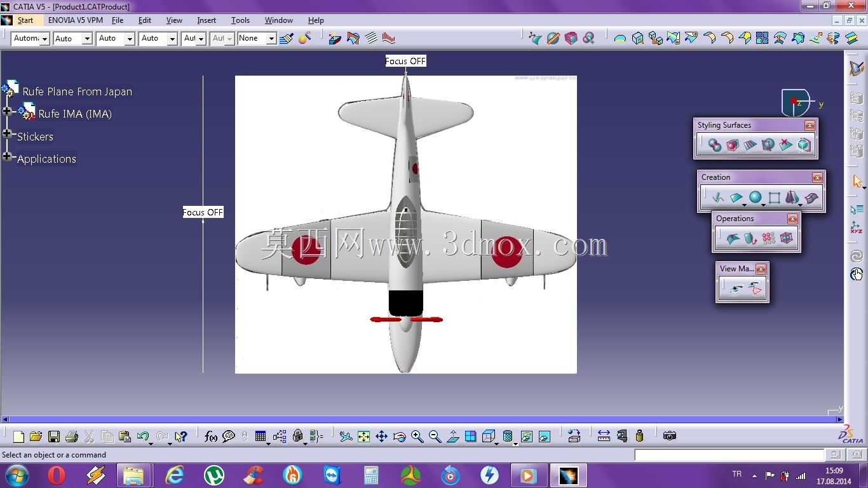This screenshot has height=488, width=868.
Task: Click the What's This help pointer icon
Action: click(x=181, y=436)
